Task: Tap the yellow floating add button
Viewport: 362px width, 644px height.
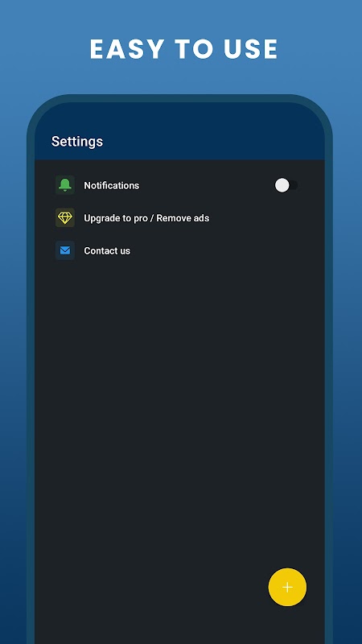Action: click(x=287, y=588)
